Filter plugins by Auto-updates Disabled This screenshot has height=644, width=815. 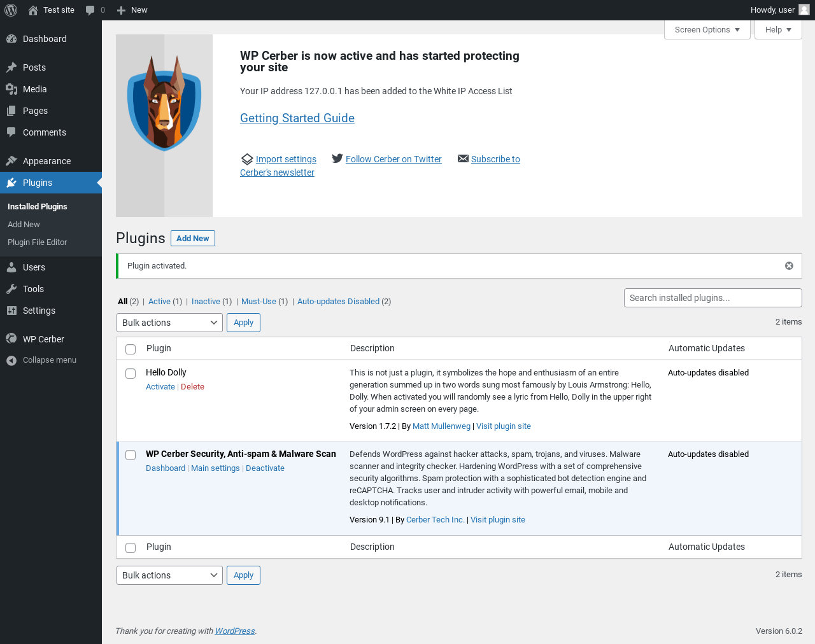click(x=338, y=302)
